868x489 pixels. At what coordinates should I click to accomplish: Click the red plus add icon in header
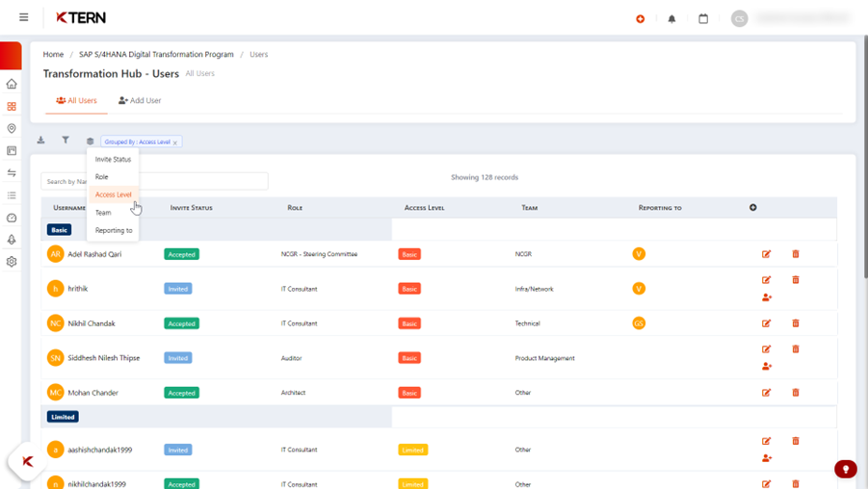coord(641,19)
